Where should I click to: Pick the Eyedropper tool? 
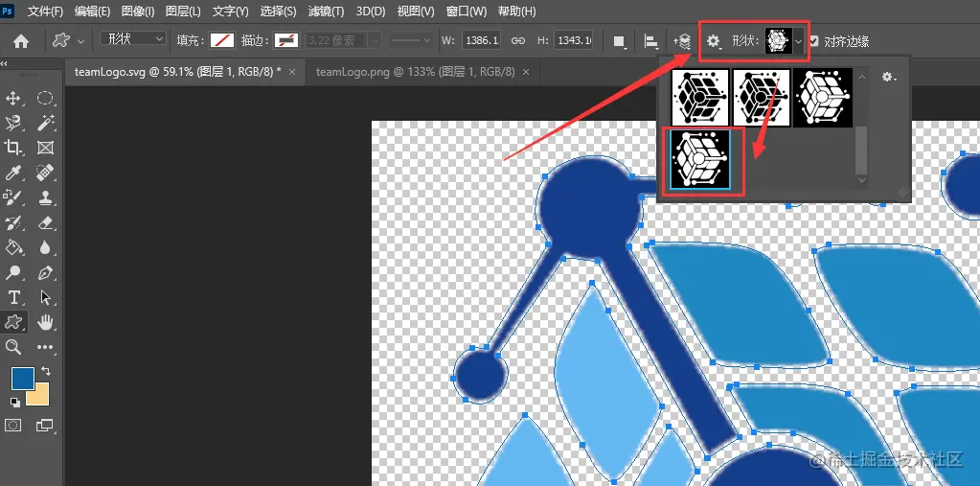point(13,173)
